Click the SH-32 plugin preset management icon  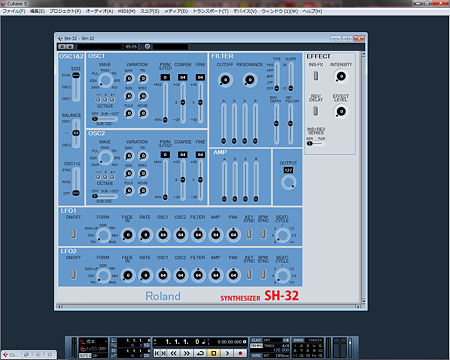point(147,47)
